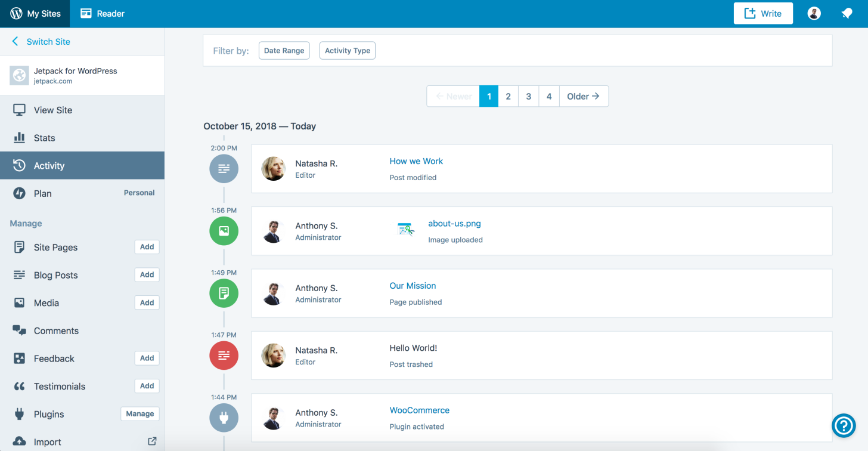This screenshot has height=451, width=868.
Task: Click the View Site monitor icon
Action: [18, 110]
